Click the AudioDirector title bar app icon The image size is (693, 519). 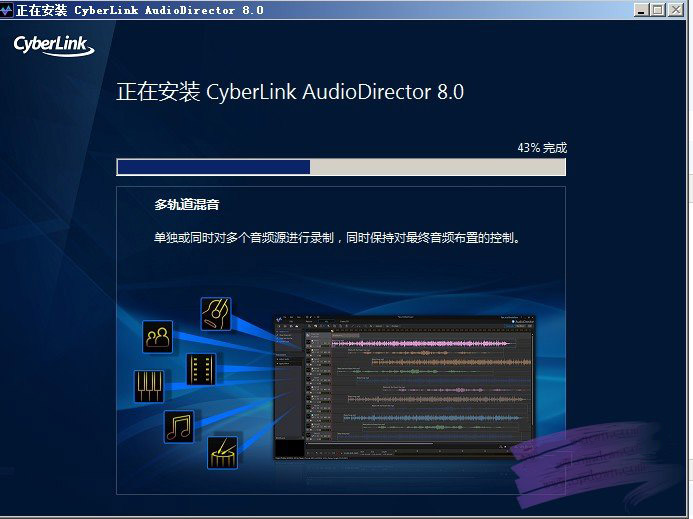[x=7, y=10]
